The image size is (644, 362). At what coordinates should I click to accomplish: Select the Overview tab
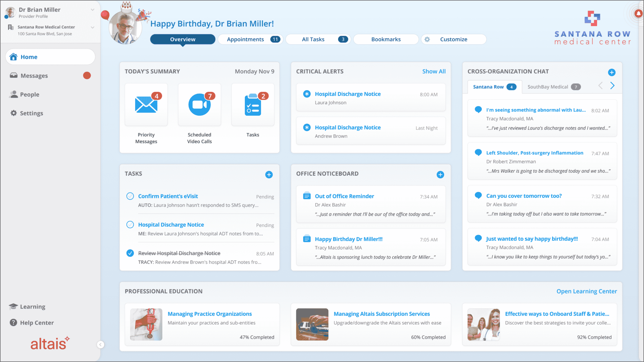tap(183, 39)
